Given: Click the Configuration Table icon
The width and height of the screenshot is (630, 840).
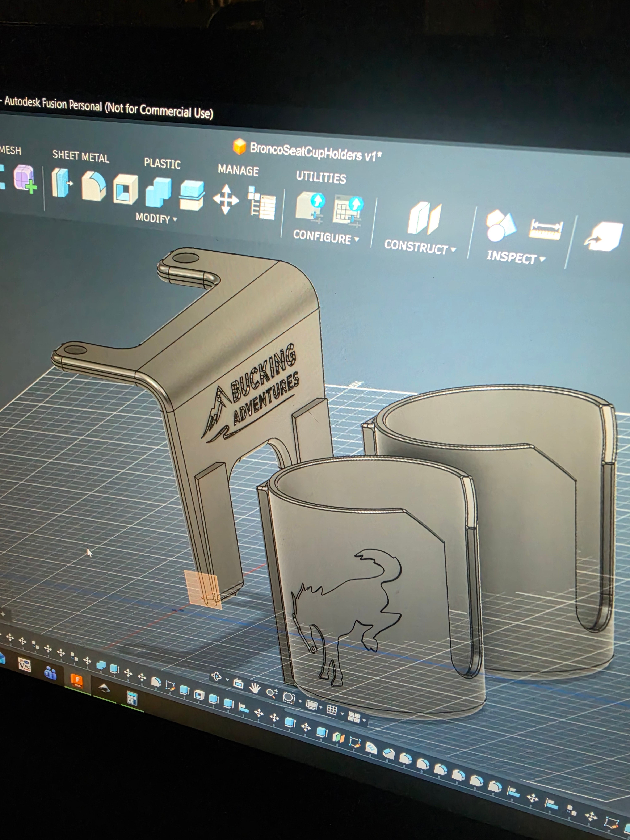Looking at the screenshot, I should click(x=348, y=211).
